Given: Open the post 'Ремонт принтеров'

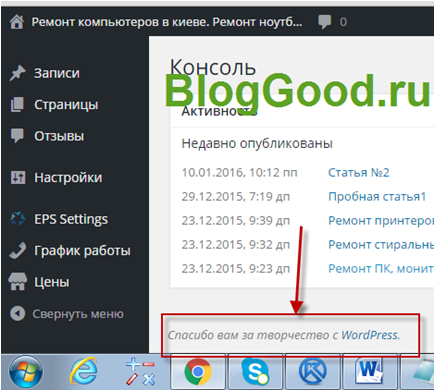Looking at the screenshot, I should (x=381, y=220).
